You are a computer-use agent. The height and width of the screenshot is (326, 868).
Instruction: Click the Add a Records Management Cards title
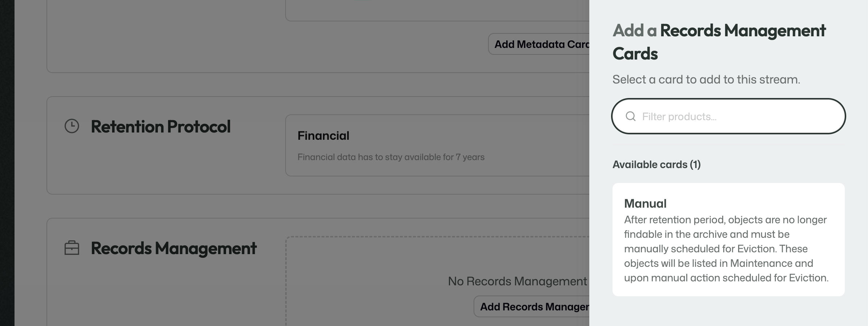click(x=719, y=42)
